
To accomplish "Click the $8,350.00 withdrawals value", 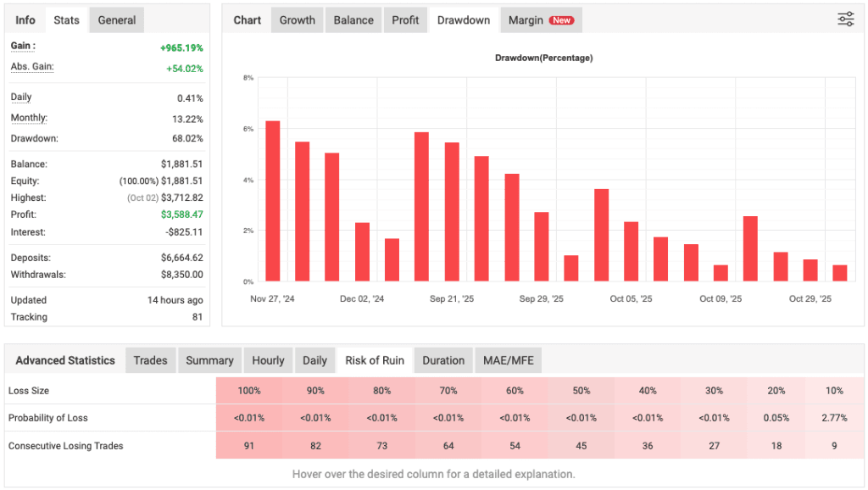I will [x=182, y=275].
